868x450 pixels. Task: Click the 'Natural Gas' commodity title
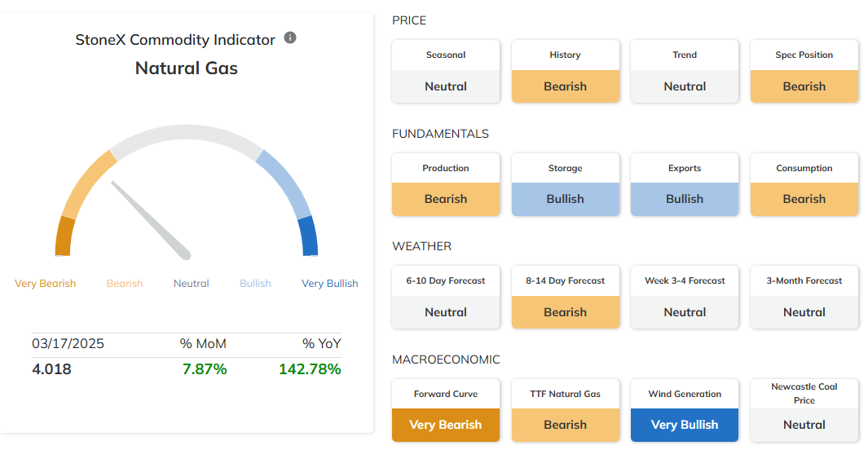pos(187,68)
